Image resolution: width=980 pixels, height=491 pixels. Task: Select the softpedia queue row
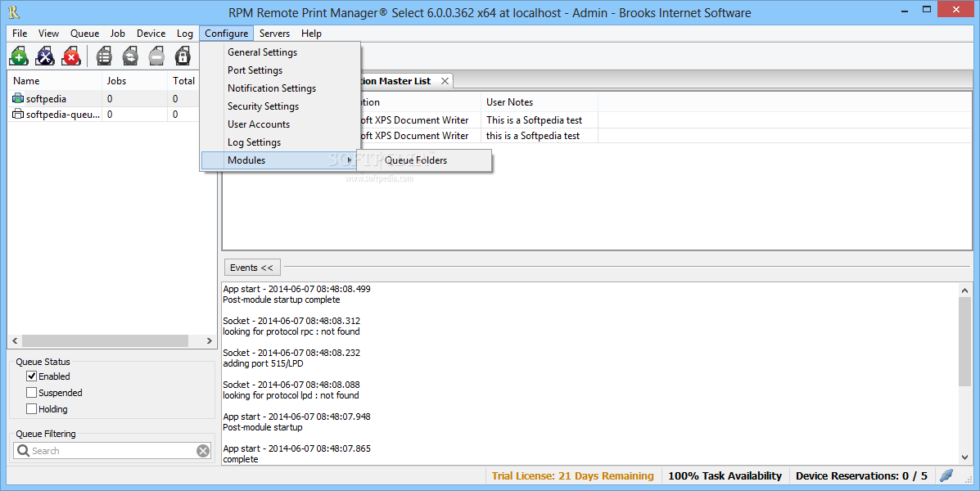(x=104, y=99)
